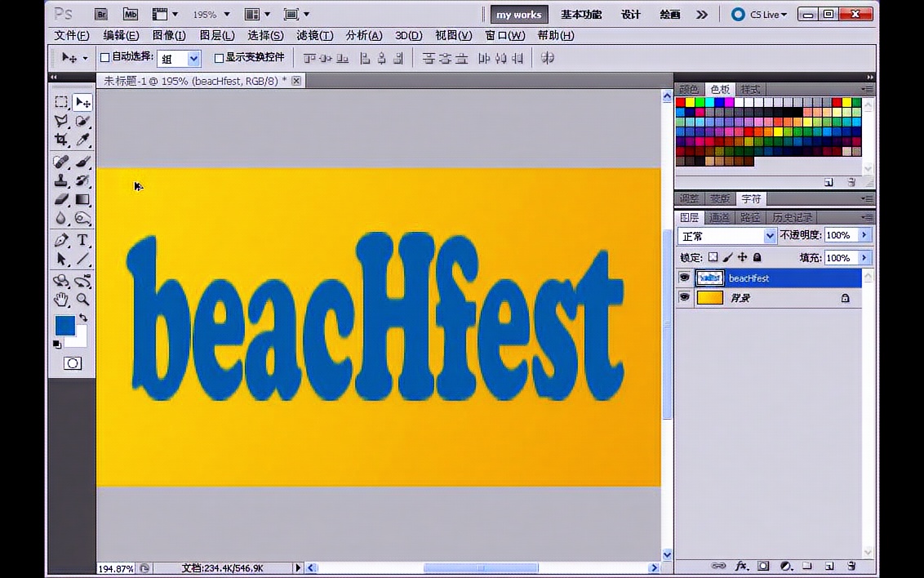
Task: Open the Add layer style menu
Action: [741, 565]
